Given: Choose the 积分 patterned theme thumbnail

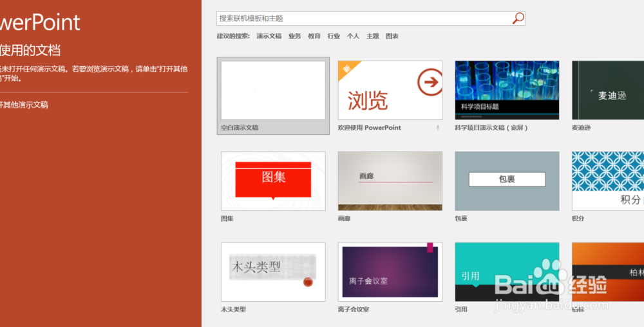Looking at the screenshot, I should pyautogui.click(x=608, y=181).
